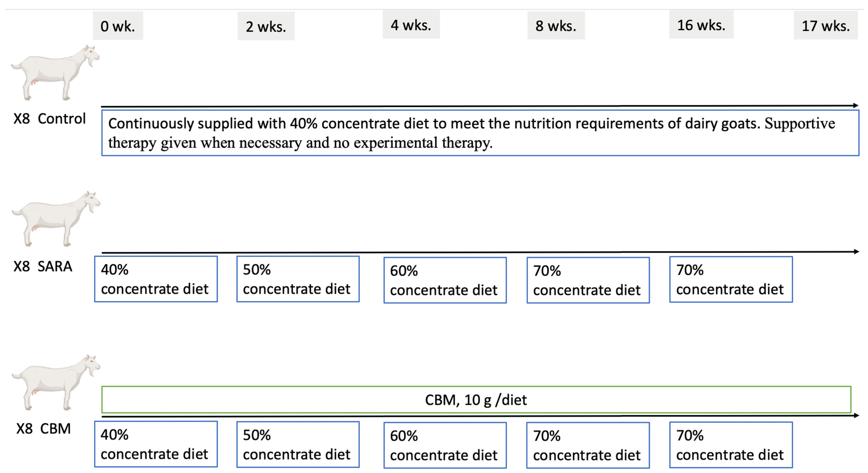The width and height of the screenshot is (868, 473).
Task: Click SARA row's 40% concentrate diet box
Action: 156,279
